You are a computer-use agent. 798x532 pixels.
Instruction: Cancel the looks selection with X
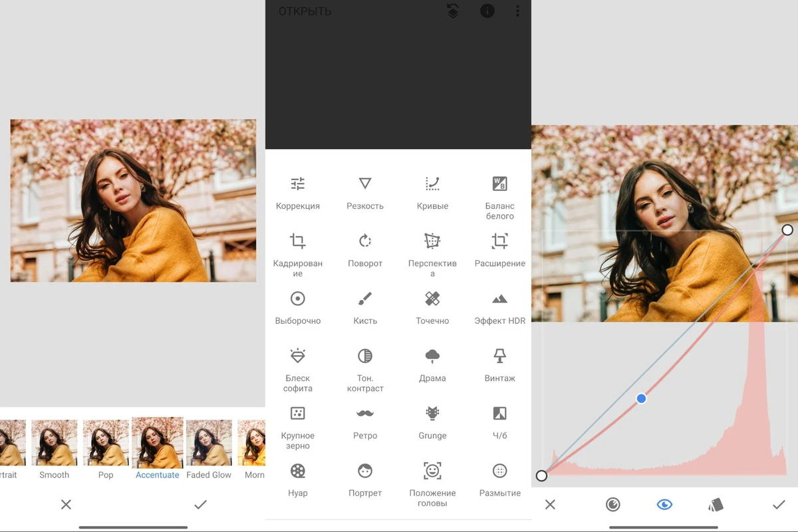coord(66,505)
